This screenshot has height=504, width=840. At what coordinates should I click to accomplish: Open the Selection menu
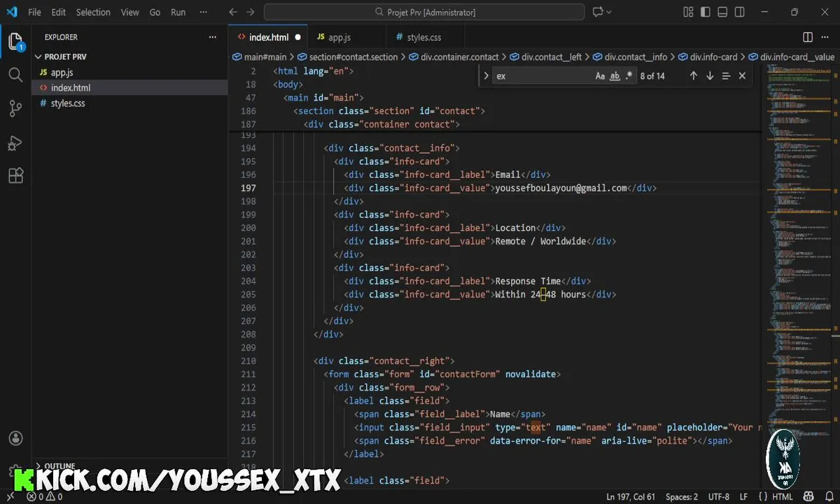point(93,12)
